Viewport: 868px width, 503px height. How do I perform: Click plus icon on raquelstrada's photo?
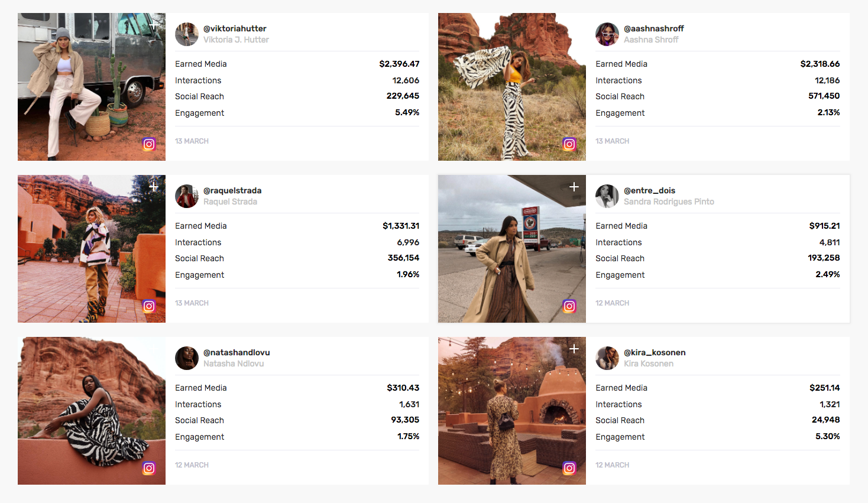pos(154,187)
